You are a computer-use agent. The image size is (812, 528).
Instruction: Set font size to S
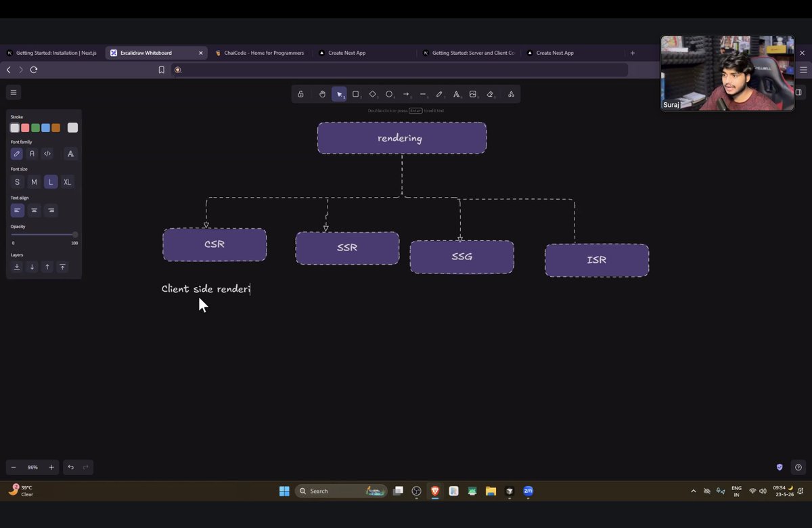(x=17, y=182)
